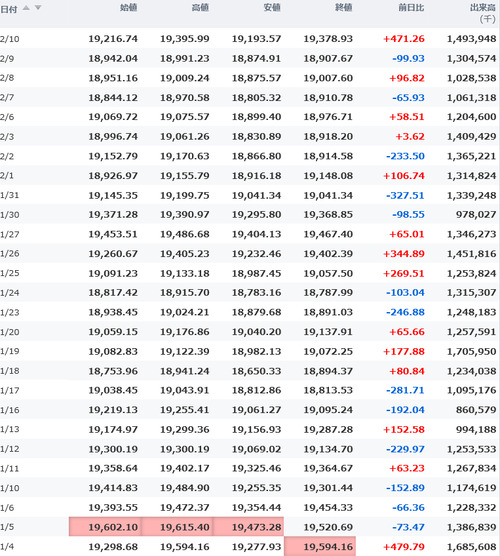Select the change value +344.89

(x=404, y=254)
